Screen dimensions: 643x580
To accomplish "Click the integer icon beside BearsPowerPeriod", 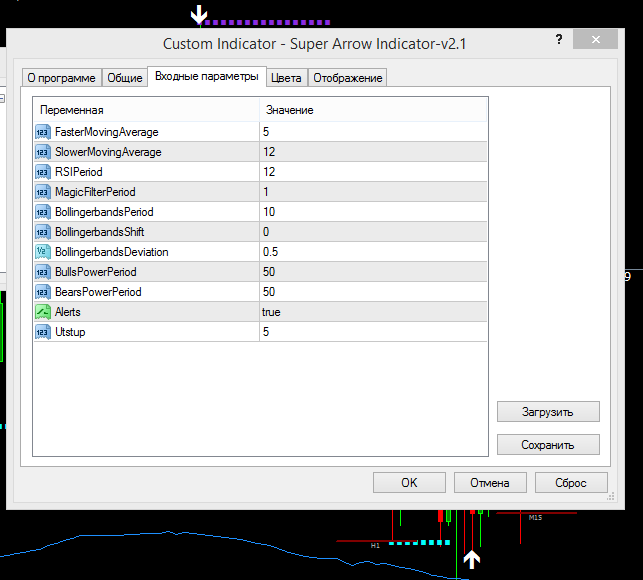I will [43, 292].
